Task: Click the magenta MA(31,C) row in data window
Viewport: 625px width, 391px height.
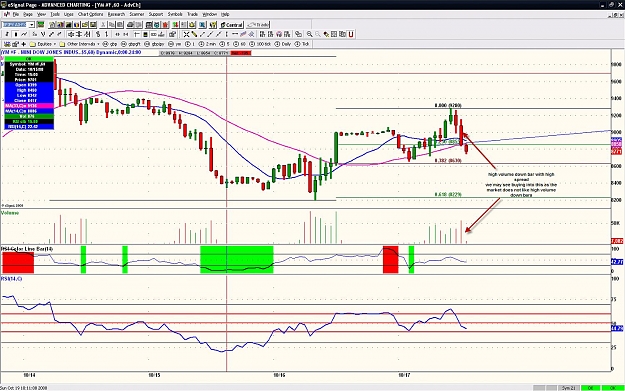Action: (x=29, y=106)
